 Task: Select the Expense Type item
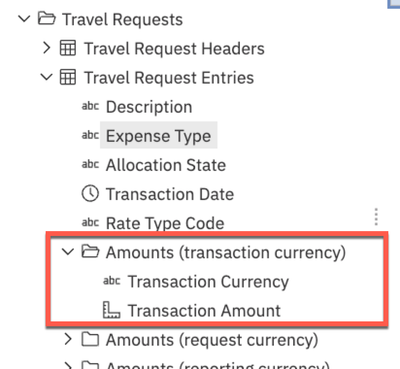(159, 135)
